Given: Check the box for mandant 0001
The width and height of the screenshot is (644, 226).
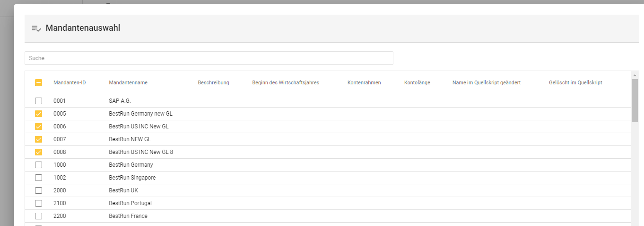Looking at the screenshot, I should click(38, 101).
